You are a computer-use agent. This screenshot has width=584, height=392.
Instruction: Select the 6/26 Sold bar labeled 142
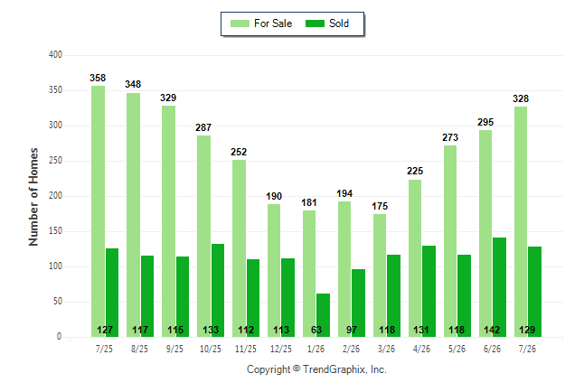(499, 287)
